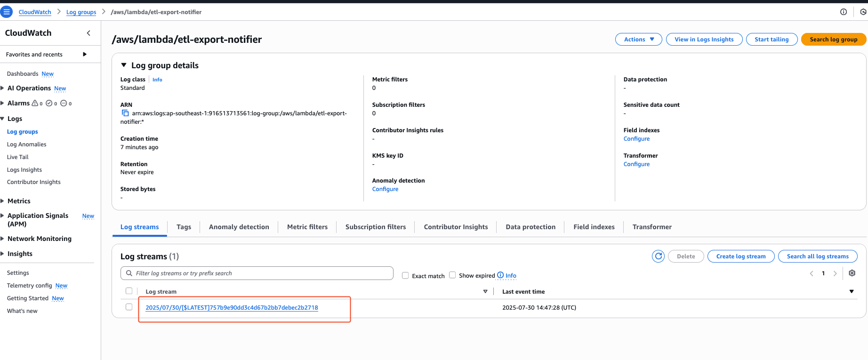Viewport: 868px width, 360px height.
Task: Select the Log streams tab
Action: click(140, 227)
